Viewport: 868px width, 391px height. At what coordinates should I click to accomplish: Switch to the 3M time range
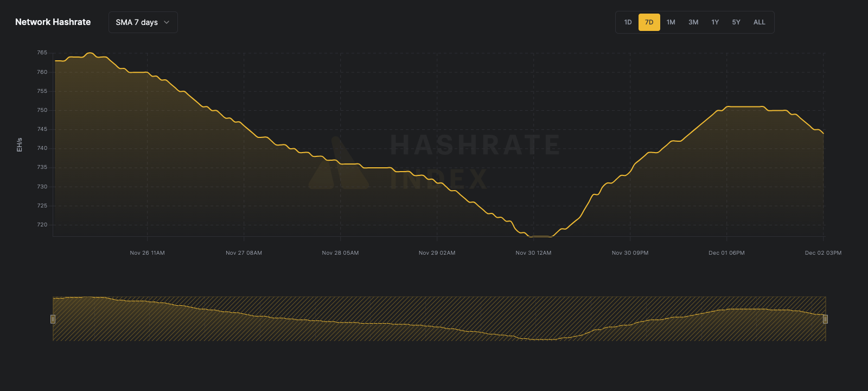[x=693, y=22]
